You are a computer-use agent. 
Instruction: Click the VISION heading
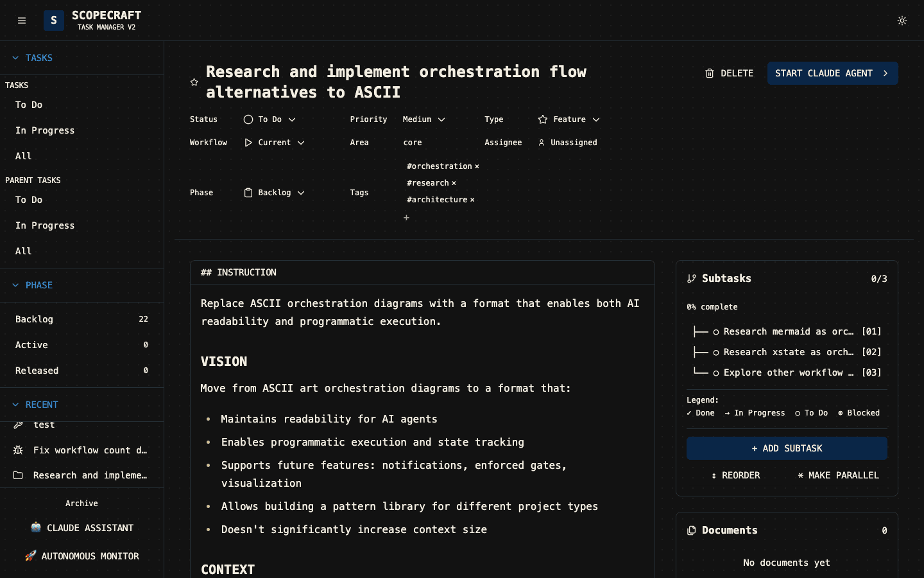(x=224, y=362)
